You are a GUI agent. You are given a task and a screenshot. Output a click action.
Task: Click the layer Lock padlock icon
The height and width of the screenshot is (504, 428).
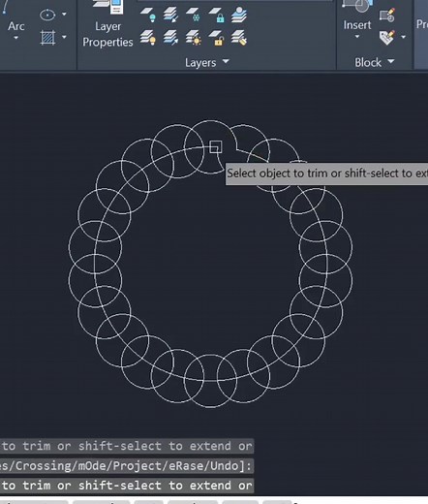(216, 15)
